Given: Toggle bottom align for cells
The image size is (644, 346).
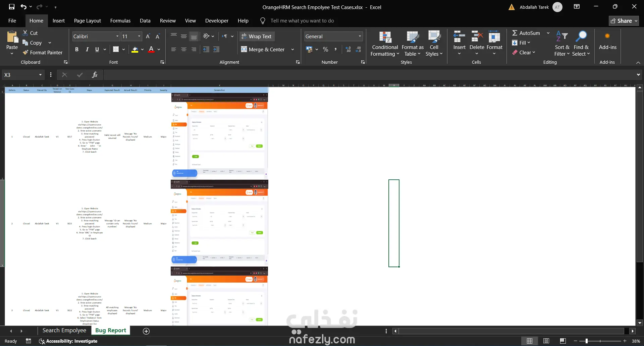Looking at the screenshot, I should pos(194,36).
